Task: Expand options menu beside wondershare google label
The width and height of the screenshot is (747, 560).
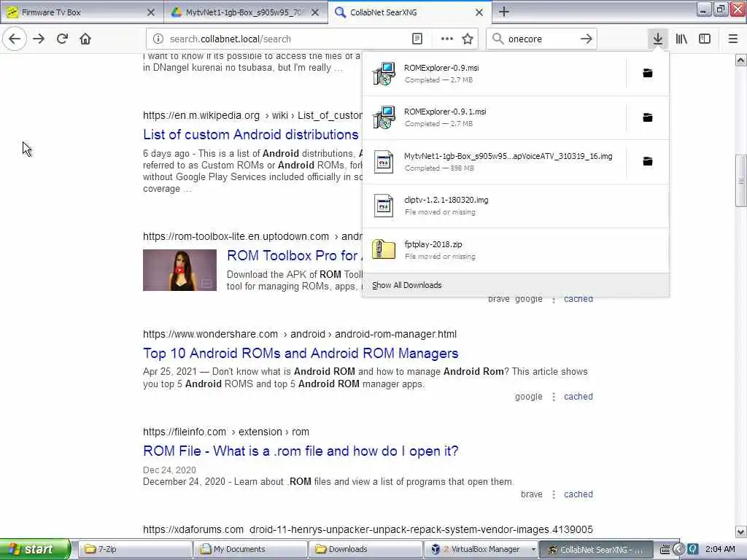Action: pos(554,397)
